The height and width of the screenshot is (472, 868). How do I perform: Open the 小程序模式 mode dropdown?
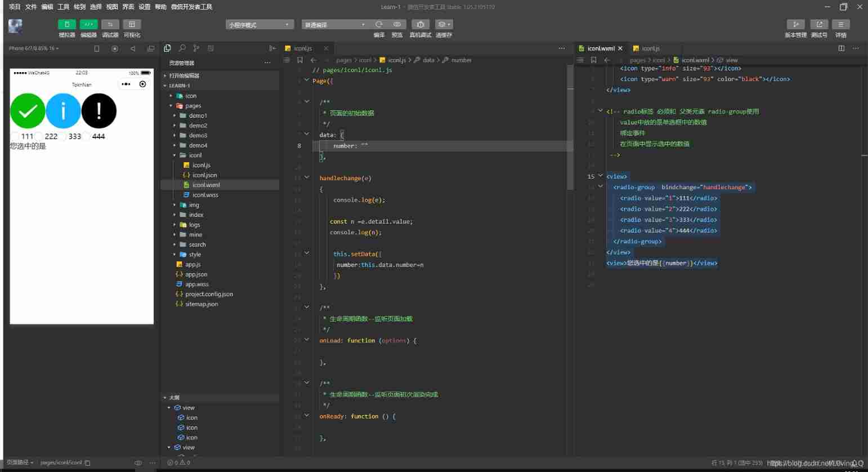[260, 25]
